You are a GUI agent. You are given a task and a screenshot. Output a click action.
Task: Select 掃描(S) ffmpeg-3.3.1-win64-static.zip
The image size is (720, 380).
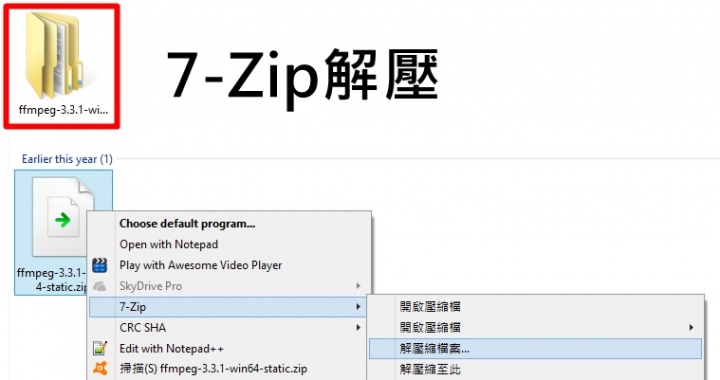point(228,369)
